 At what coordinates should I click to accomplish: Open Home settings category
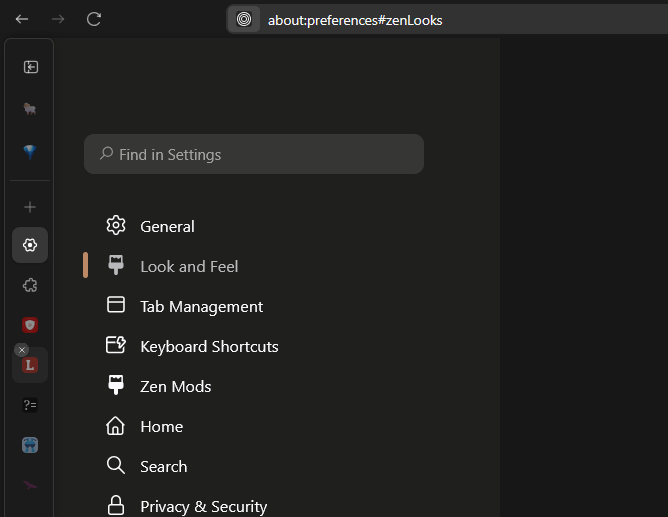[161, 427]
